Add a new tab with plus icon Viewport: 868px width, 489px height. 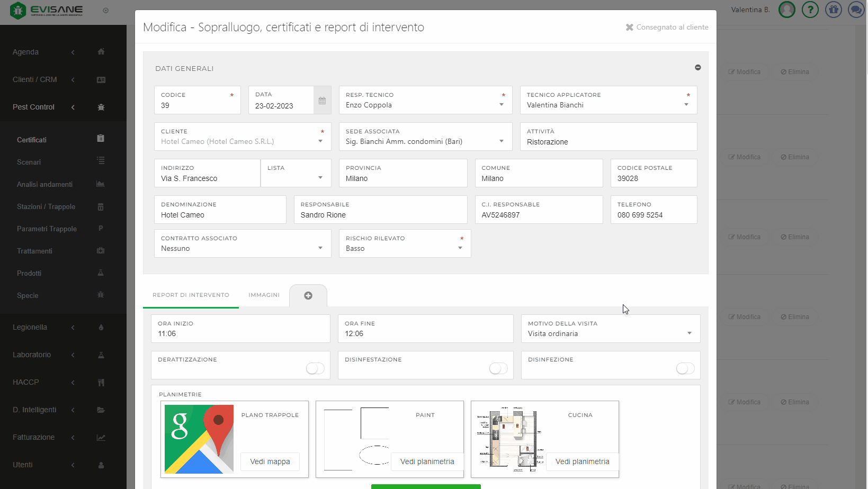point(308,296)
